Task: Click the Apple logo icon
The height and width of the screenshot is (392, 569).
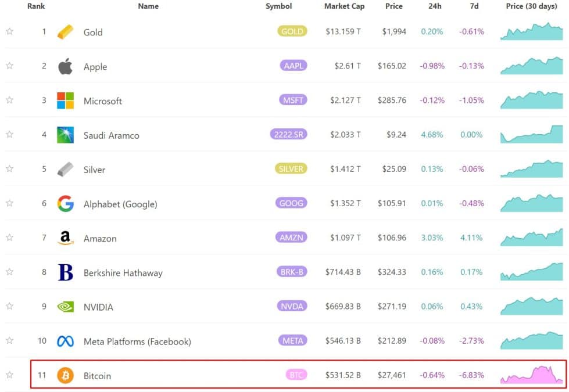Action: (x=65, y=66)
